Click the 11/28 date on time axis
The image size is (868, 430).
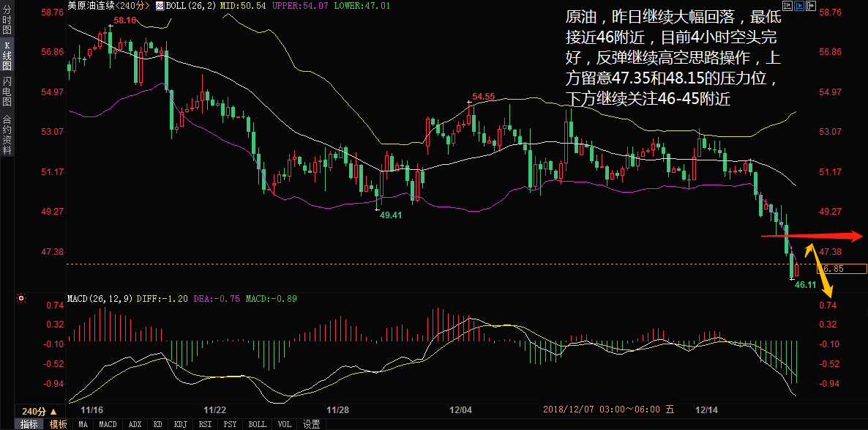[x=337, y=411]
